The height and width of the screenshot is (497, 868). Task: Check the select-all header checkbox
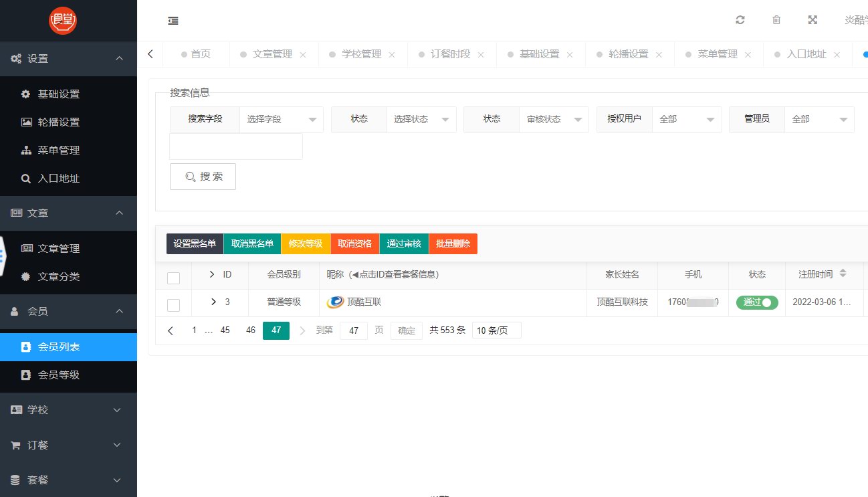[173, 278]
